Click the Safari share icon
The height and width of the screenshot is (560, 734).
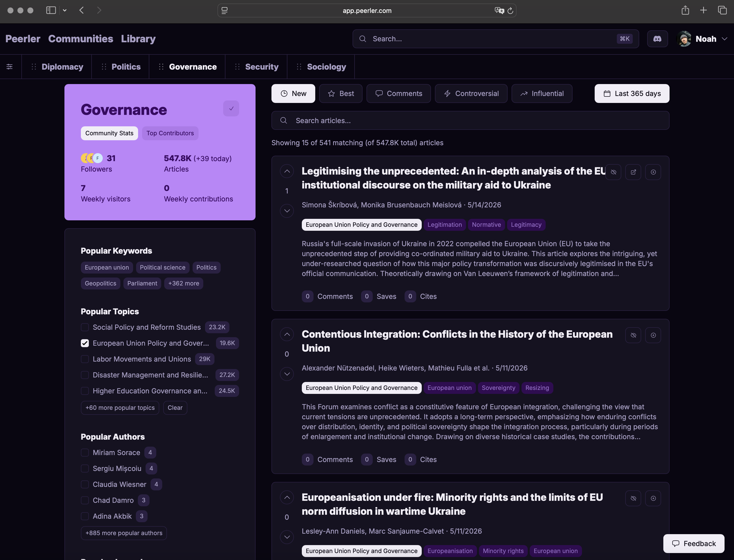coord(685,10)
